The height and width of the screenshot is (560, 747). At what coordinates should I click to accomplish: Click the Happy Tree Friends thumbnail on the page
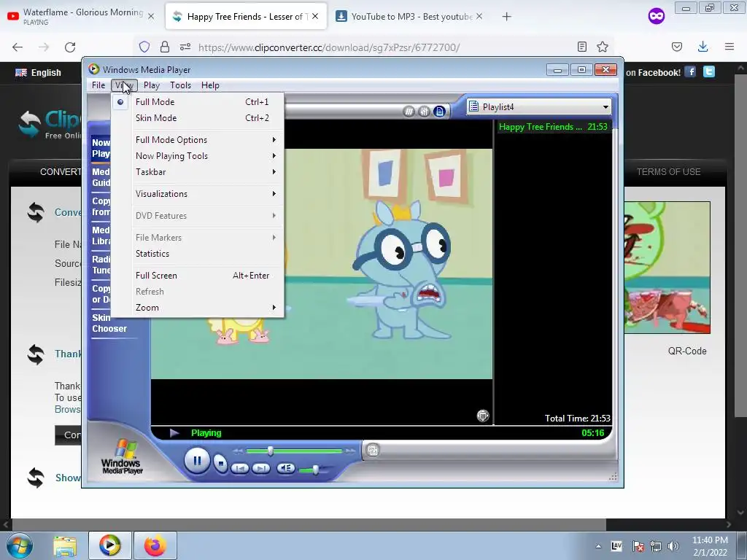point(667,267)
